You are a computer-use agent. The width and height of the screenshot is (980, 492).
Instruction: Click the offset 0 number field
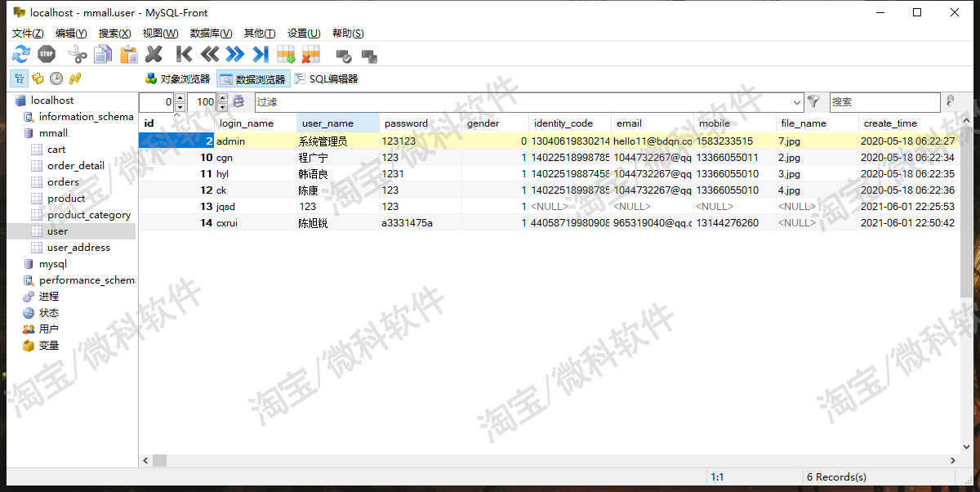pyautogui.click(x=157, y=102)
